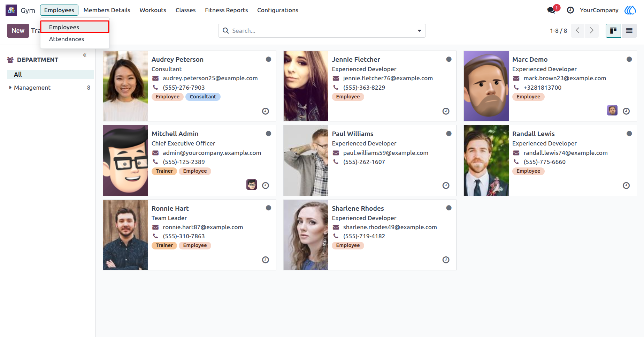Viewport: 644px width, 337px height.
Task: Click the activity clock on Randall Lewis's card
Action: click(x=626, y=186)
